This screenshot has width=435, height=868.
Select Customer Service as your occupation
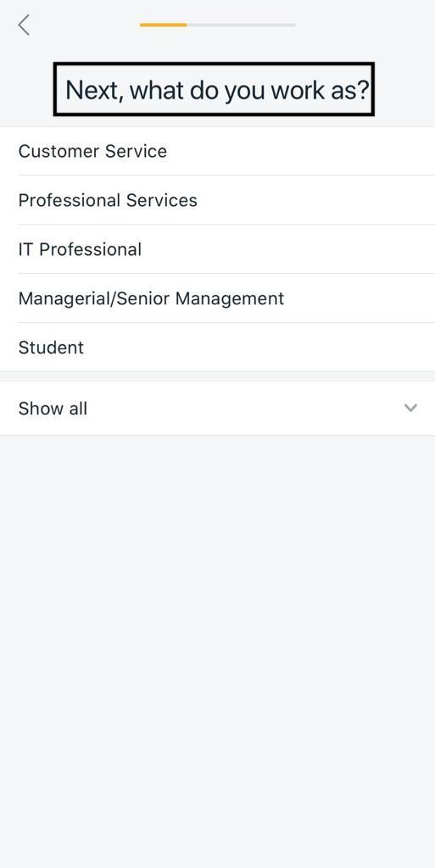click(x=217, y=151)
